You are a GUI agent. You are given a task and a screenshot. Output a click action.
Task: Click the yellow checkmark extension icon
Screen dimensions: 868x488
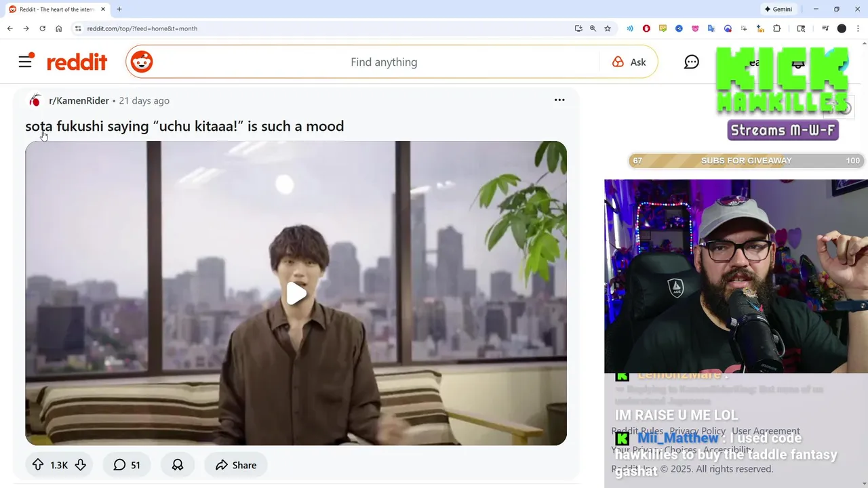click(663, 28)
